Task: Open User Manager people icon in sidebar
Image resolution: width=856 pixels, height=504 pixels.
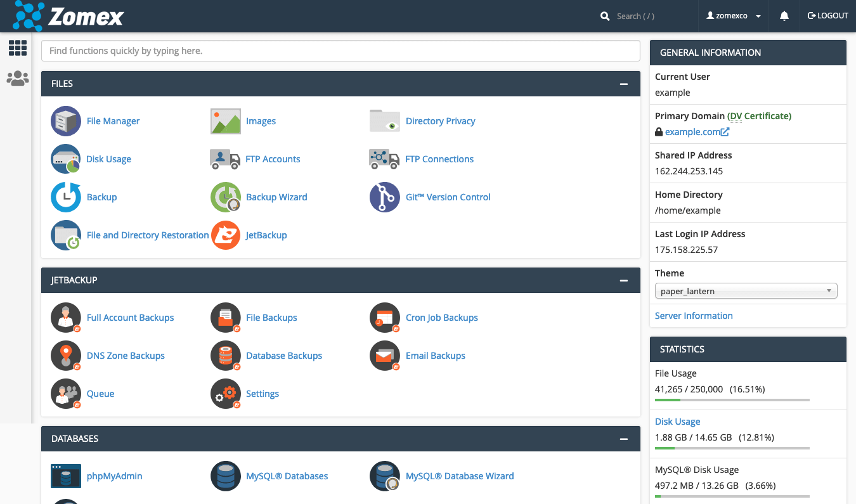Action: [18, 79]
